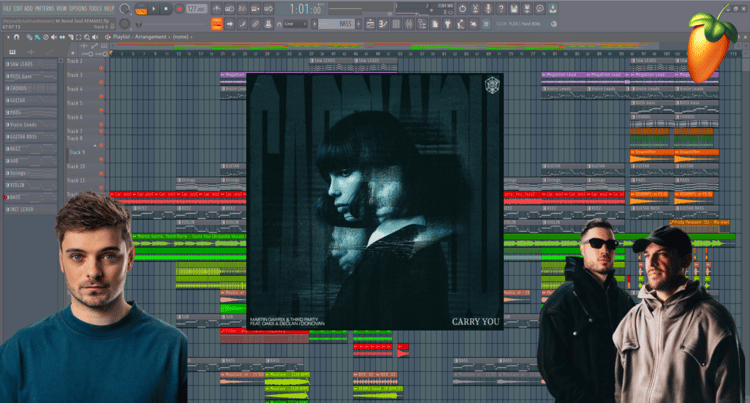Click the stop button
Screen dimensions: 750x403
[x=166, y=9]
